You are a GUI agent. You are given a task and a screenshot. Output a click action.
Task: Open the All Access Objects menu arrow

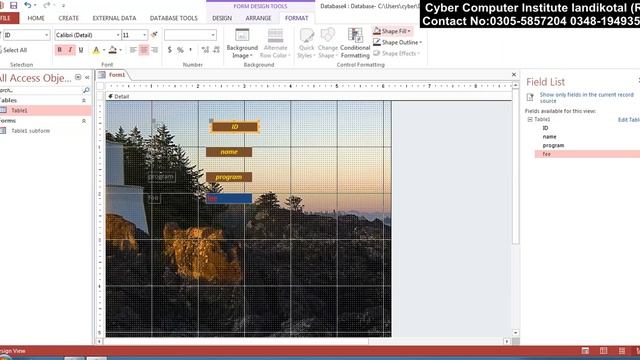(x=78, y=77)
